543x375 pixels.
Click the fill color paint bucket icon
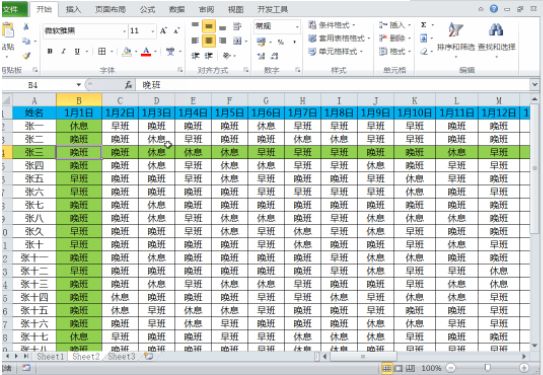[x=127, y=52]
